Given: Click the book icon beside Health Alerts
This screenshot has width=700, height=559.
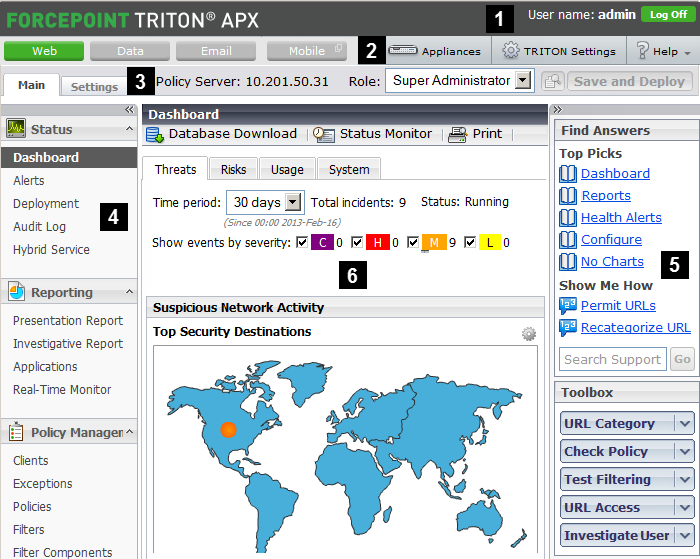Looking at the screenshot, I should click(x=568, y=217).
